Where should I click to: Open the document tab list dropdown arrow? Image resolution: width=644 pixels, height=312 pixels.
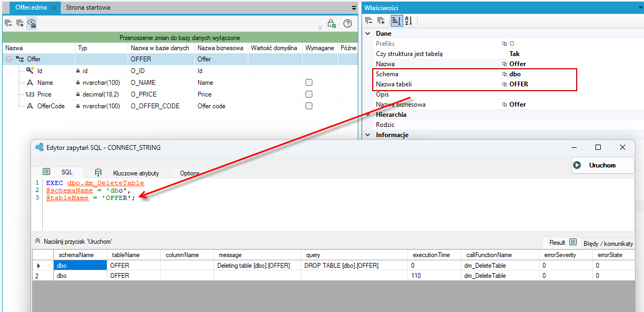coord(354,8)
